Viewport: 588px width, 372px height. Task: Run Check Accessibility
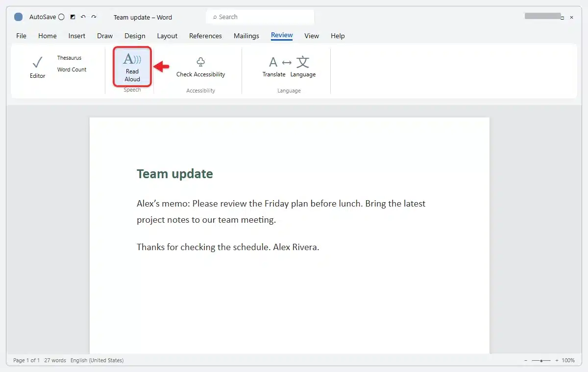200,68
